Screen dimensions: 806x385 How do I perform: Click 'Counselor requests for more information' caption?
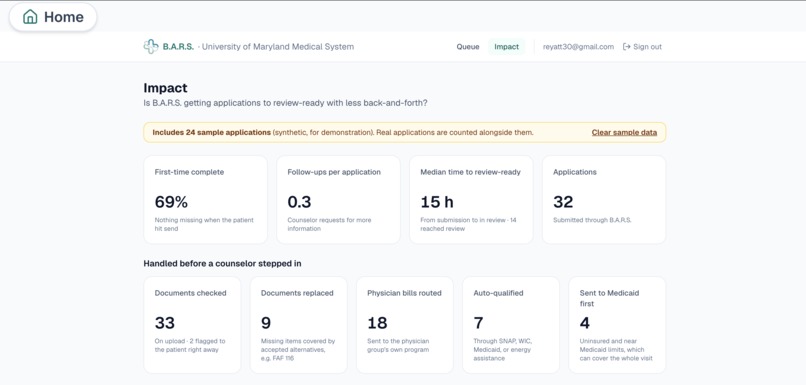329,224
